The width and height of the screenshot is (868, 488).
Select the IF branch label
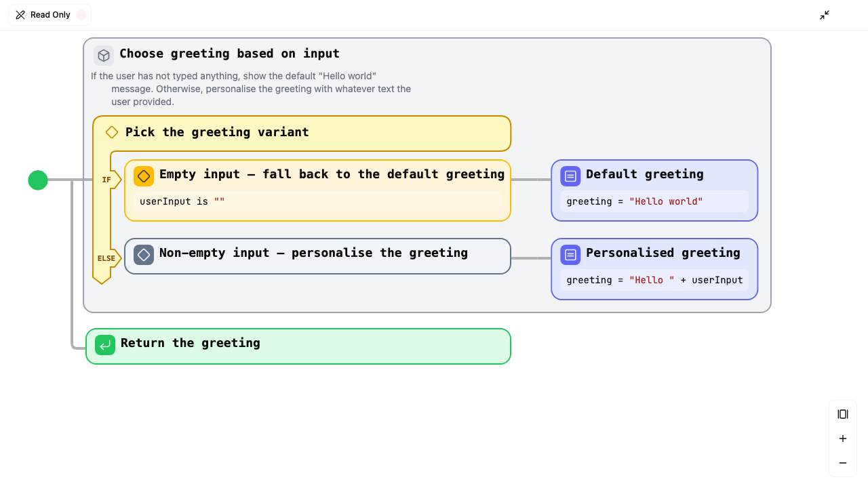coord(106,180)
